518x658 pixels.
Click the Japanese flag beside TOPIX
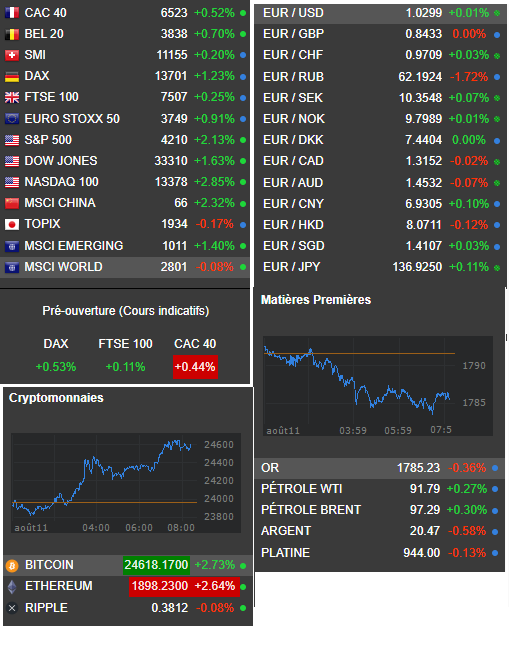(12, 225)
